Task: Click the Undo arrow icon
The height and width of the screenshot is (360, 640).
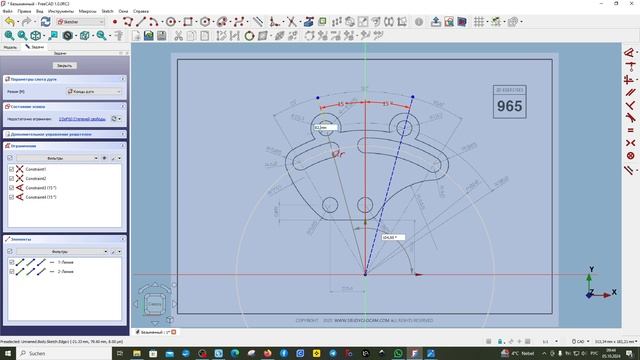Action: 10,22
